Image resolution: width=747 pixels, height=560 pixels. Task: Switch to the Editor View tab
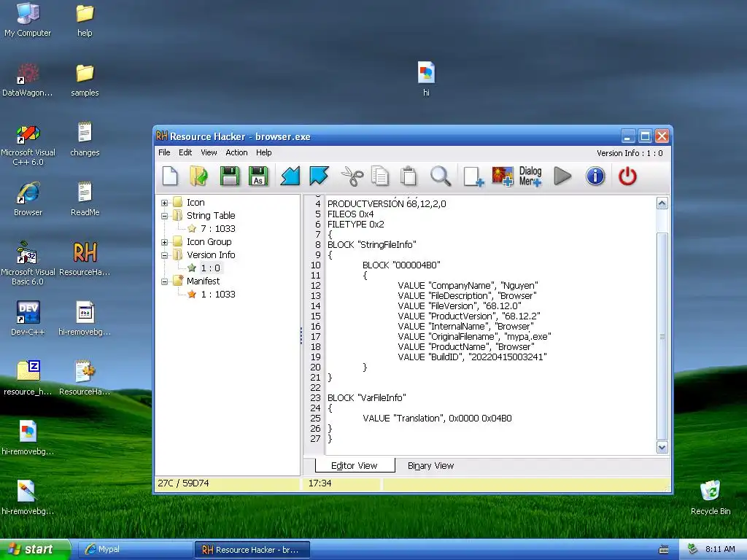tap(355, 466)
